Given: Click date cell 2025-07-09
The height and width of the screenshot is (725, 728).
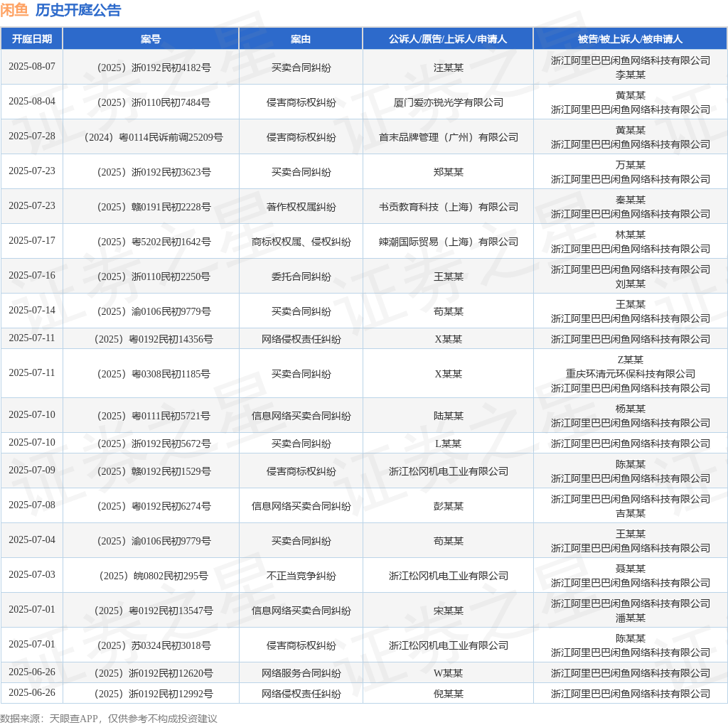Looking at the screenshot, I should (x=32, y=470).
